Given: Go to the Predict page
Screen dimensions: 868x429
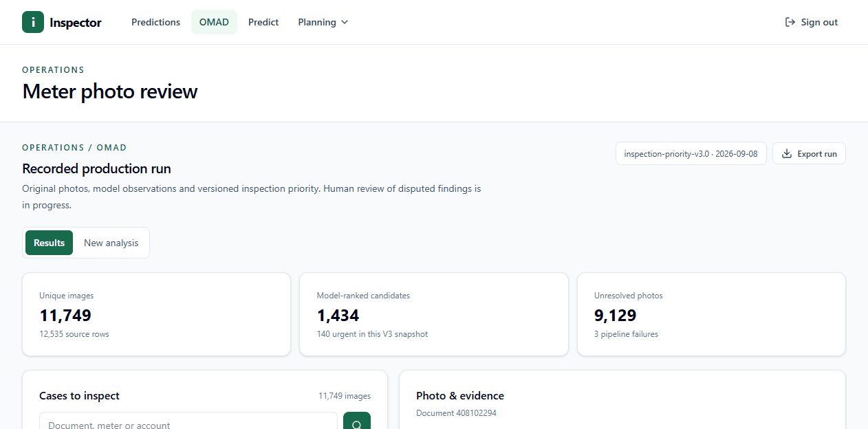Looking at the screenshot, I should [x=263, y=22].
